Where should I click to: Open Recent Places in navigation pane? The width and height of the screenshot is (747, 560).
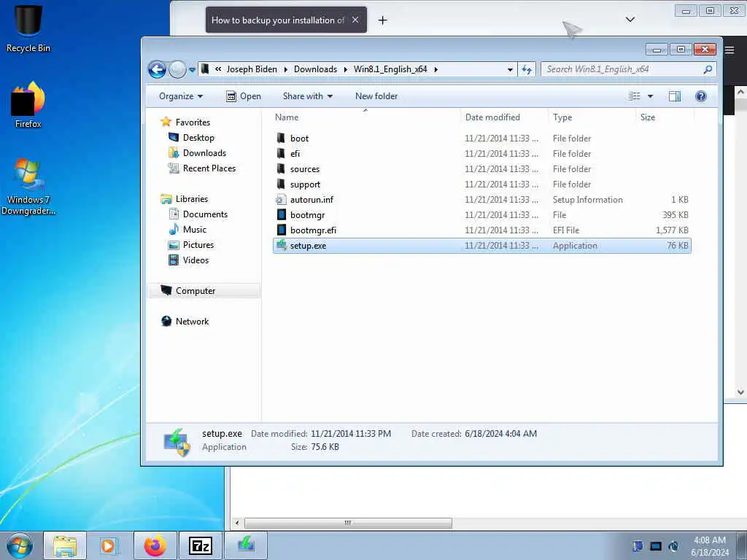pyautogui.click(x=201, y=168)
